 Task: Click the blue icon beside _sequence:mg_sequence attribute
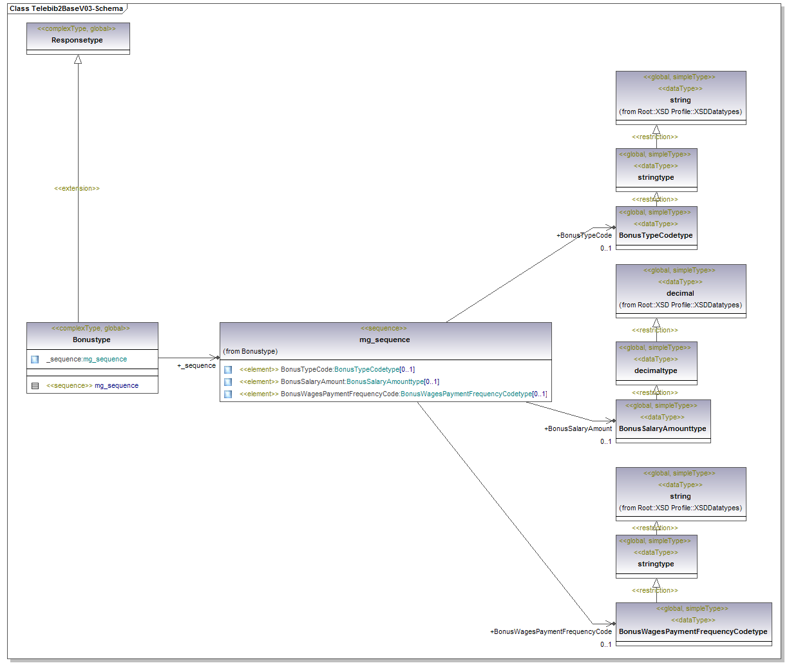tap(35, 360)
